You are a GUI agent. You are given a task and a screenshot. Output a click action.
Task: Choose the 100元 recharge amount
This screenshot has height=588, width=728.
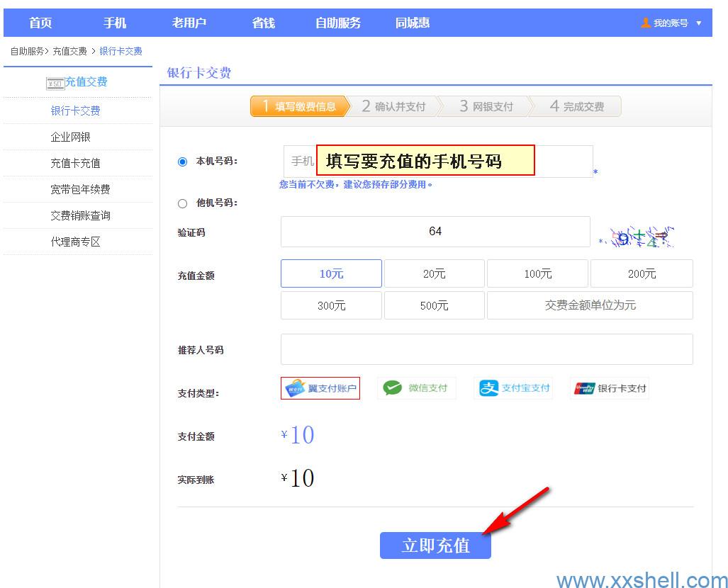537,273
